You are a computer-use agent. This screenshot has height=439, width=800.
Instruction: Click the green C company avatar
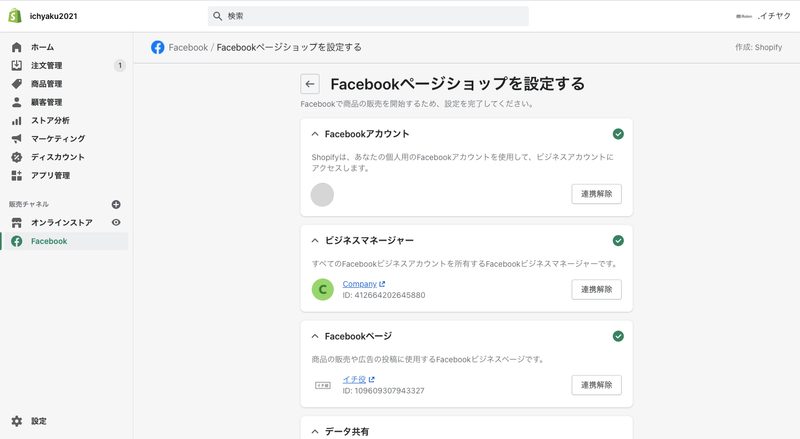click(x=322, y=289)
